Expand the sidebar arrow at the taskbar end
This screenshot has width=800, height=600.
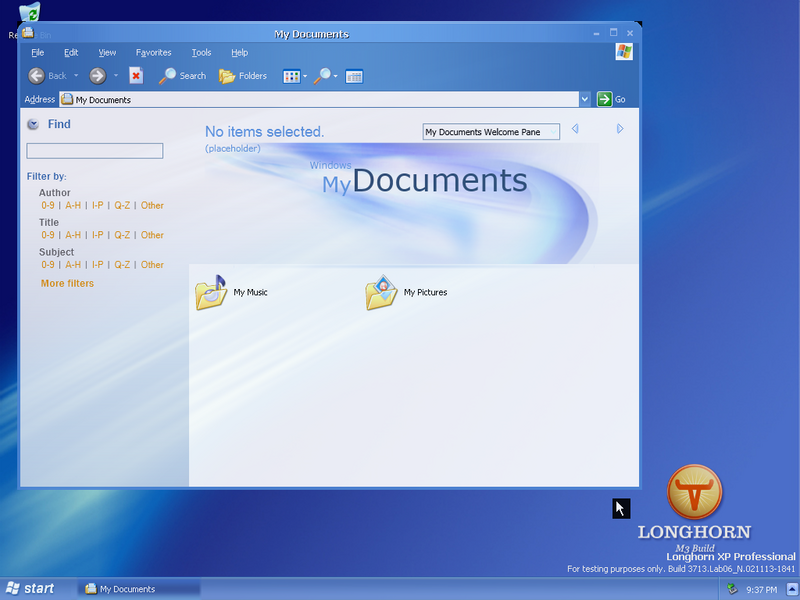tap(792, 589)
